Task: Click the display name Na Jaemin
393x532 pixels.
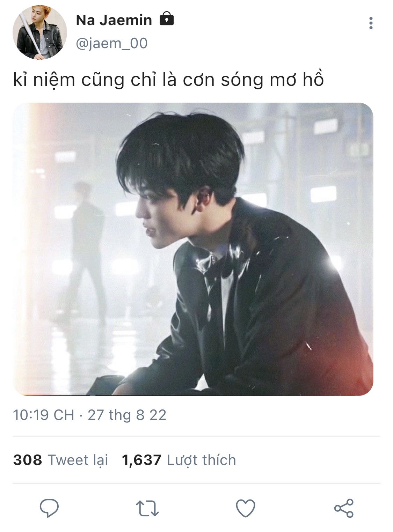Action: pos(114,20)
